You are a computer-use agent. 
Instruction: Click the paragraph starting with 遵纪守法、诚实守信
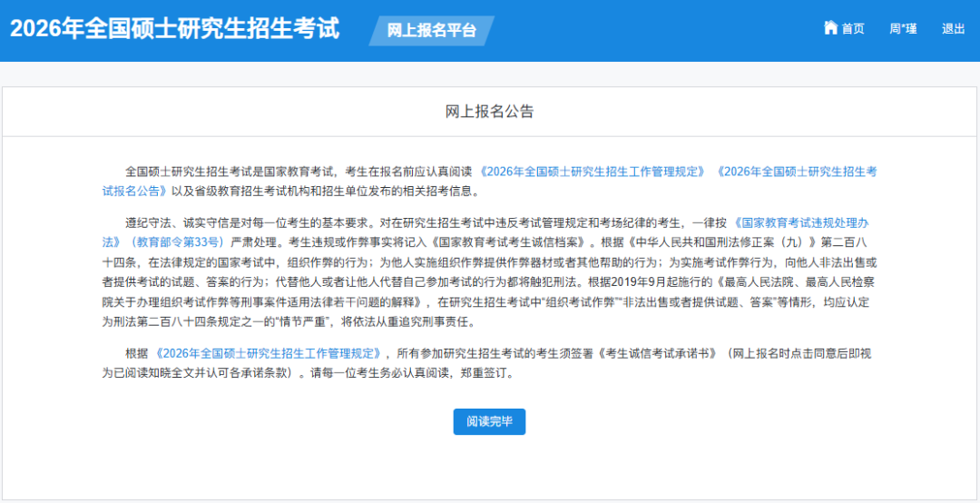pyautogui.click(x=363, y=222)
